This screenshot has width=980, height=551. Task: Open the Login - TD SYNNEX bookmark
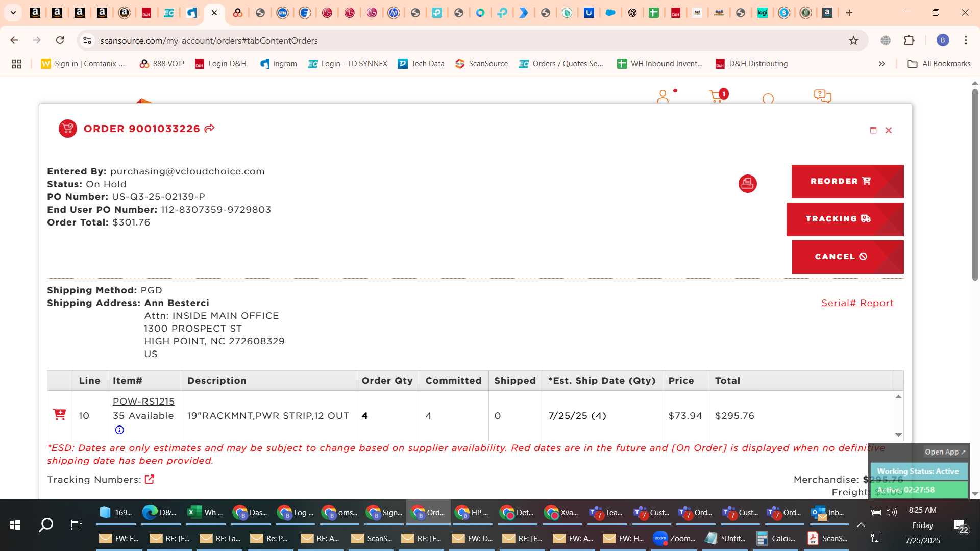[347, 64]
